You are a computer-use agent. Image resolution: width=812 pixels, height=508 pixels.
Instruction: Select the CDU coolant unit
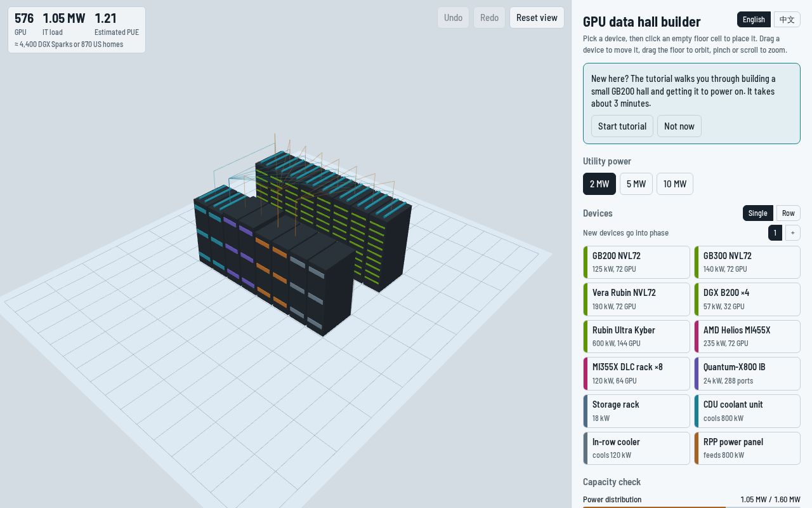click(747, 411)
